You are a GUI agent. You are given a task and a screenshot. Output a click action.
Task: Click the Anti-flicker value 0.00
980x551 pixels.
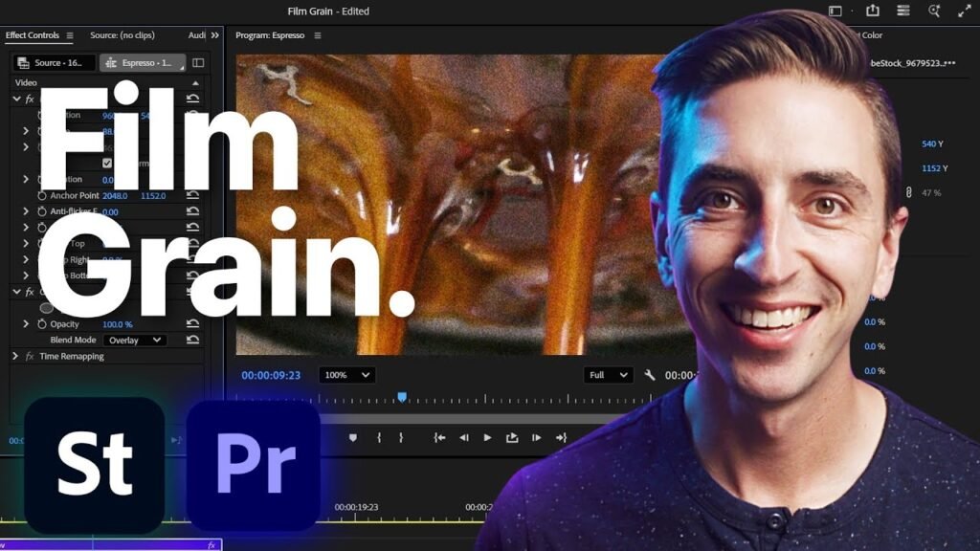(x=110, y=211)
